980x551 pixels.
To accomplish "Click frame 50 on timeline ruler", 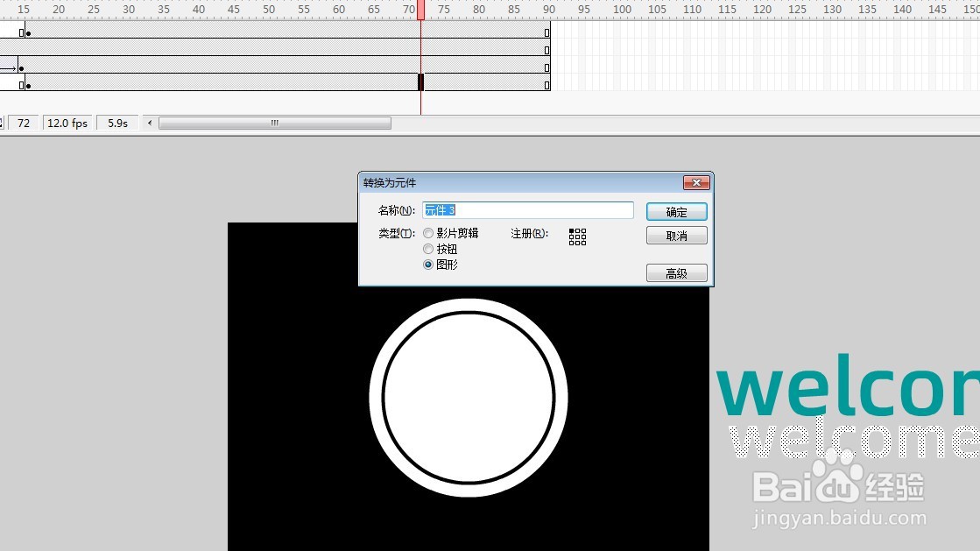I will point(269,10).
